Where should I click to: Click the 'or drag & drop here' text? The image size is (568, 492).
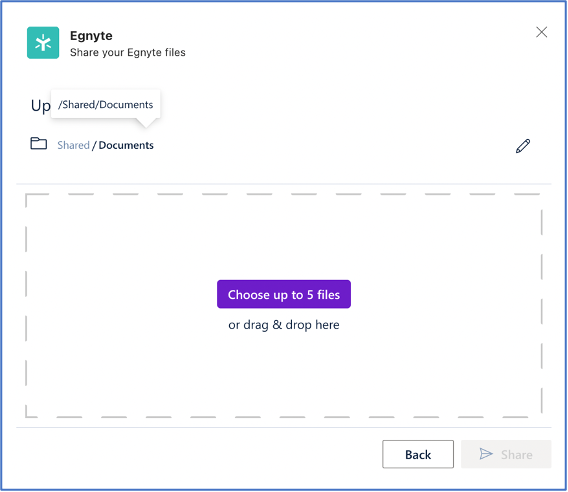[x=284, y=325]
